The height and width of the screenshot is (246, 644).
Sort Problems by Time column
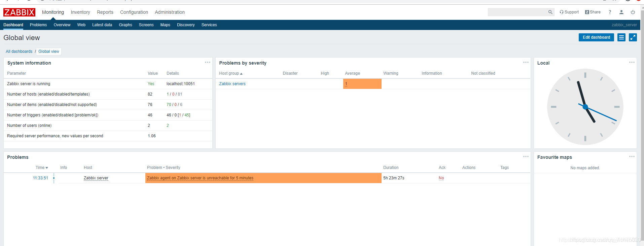click(42, 168)
